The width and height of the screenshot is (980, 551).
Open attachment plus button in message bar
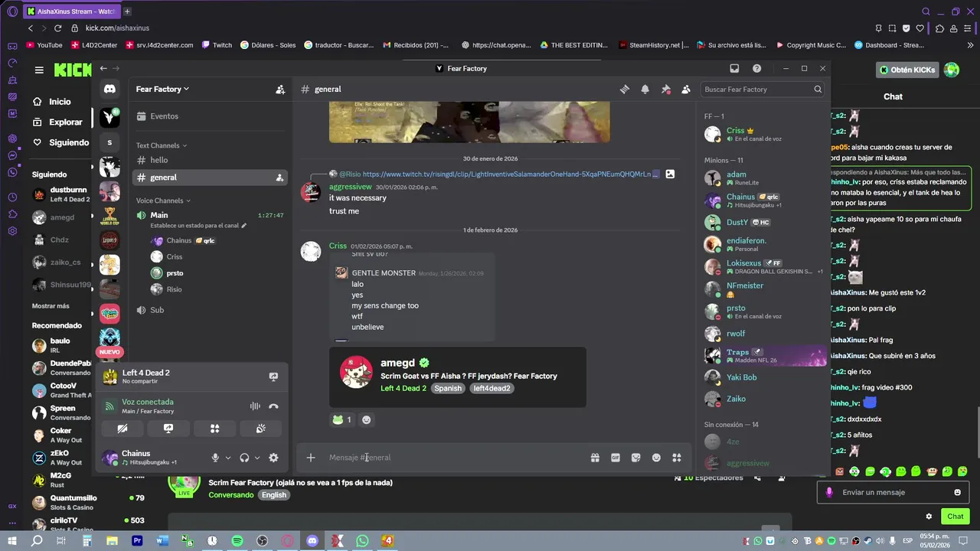click(x=311, y=458)
